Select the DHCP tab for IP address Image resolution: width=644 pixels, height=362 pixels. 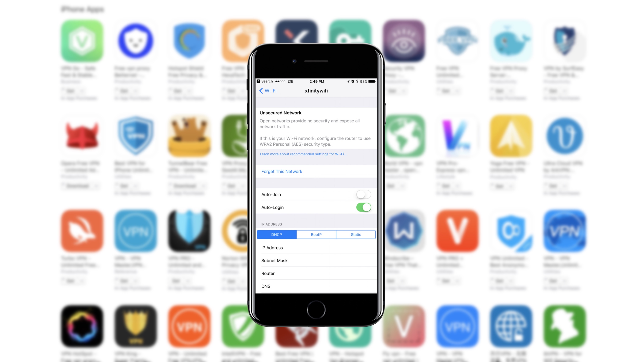(276, 234)
